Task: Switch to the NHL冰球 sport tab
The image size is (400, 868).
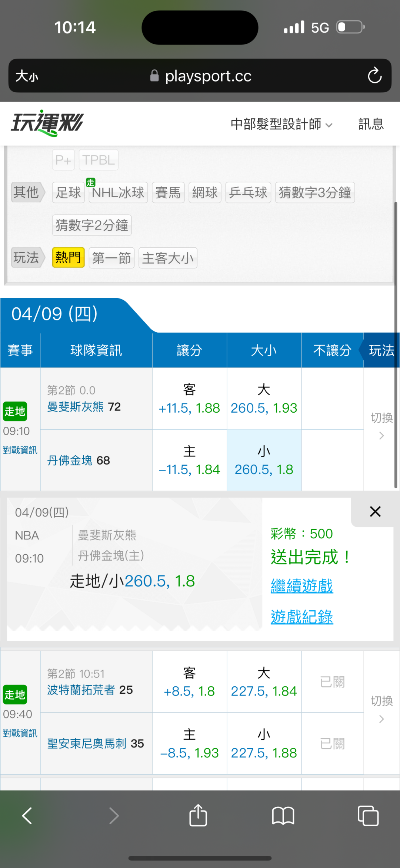Action: click(118, 192)
